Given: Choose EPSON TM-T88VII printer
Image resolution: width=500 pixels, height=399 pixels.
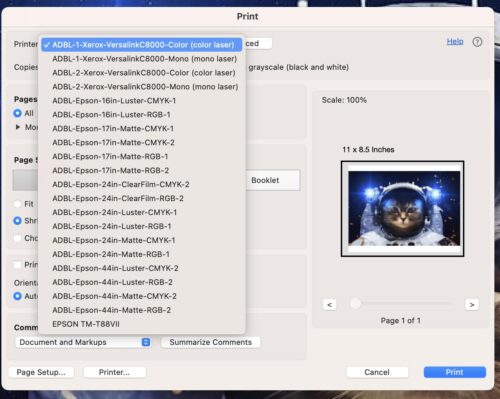Looking at the screenshot, I should 142,324.
